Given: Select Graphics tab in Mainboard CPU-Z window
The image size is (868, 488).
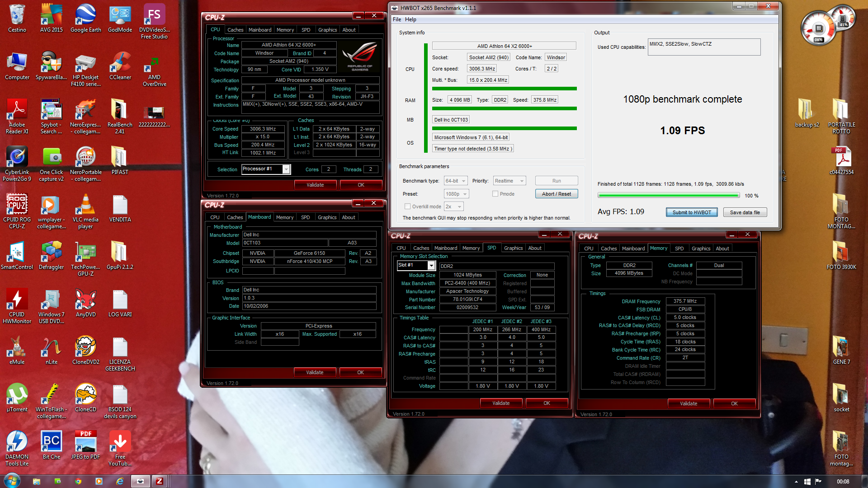Looking at the screenshot, I should 327,217.
